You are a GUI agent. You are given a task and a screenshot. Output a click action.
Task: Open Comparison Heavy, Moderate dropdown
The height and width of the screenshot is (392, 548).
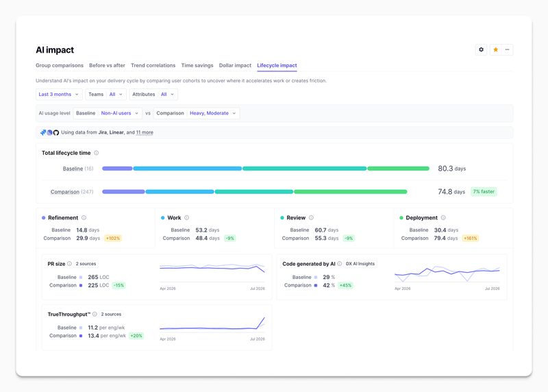(197, 113)
